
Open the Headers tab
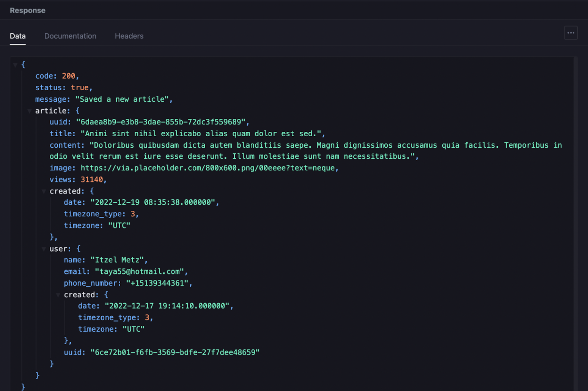click(x=129, y=36)
